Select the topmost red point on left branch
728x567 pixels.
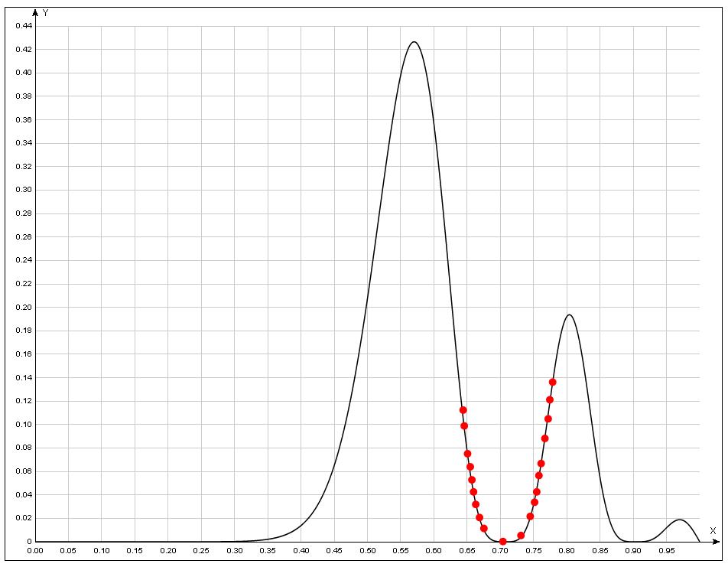click(x=463, y=410)
